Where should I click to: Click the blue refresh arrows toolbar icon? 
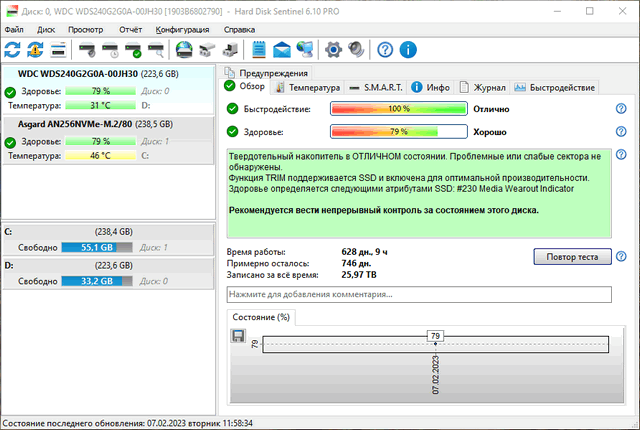pyautogui.click(x=13, y=50)
